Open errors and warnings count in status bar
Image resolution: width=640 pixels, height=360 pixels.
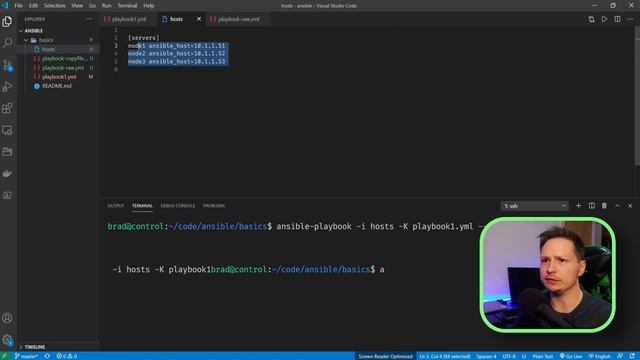(x=67, y=356)
